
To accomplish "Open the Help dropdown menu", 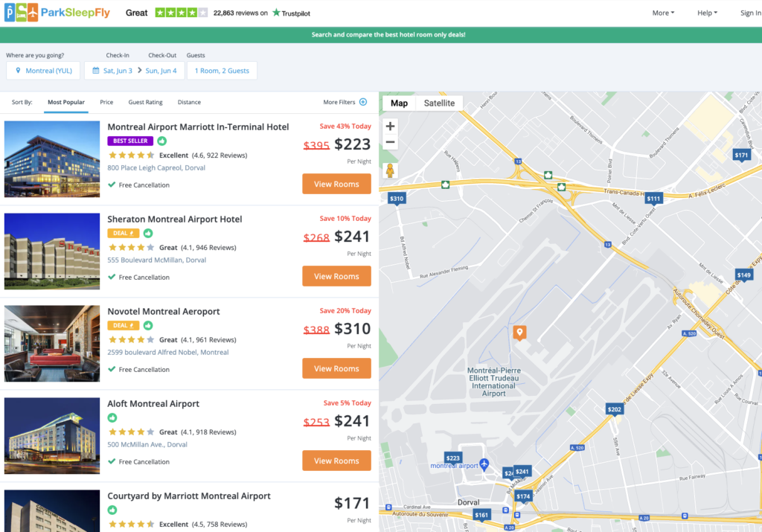I will pos(707,13).
